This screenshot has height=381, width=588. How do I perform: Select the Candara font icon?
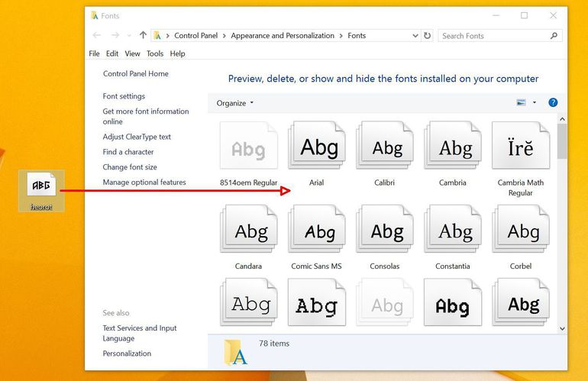click(249, 229)
